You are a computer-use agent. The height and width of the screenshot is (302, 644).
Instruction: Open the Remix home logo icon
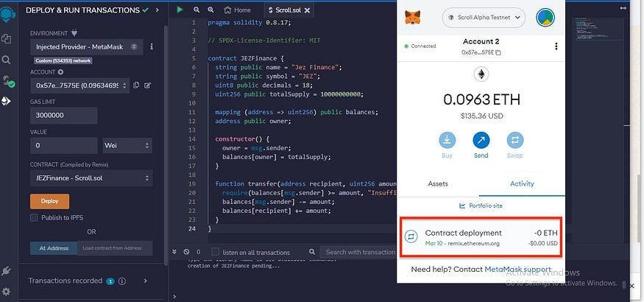tap(7, 15)
